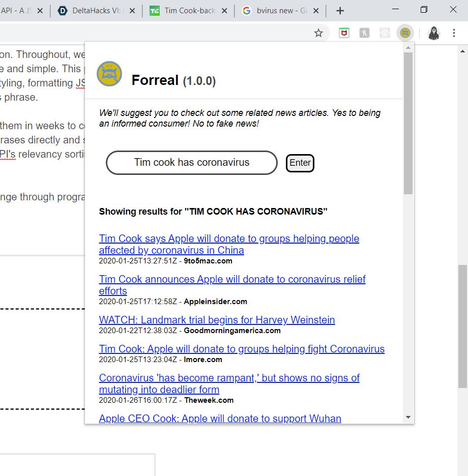The width and height of the screenshot is (468, 476).
Task: Close the bvirus new Google tab
Action: (316, 11)
